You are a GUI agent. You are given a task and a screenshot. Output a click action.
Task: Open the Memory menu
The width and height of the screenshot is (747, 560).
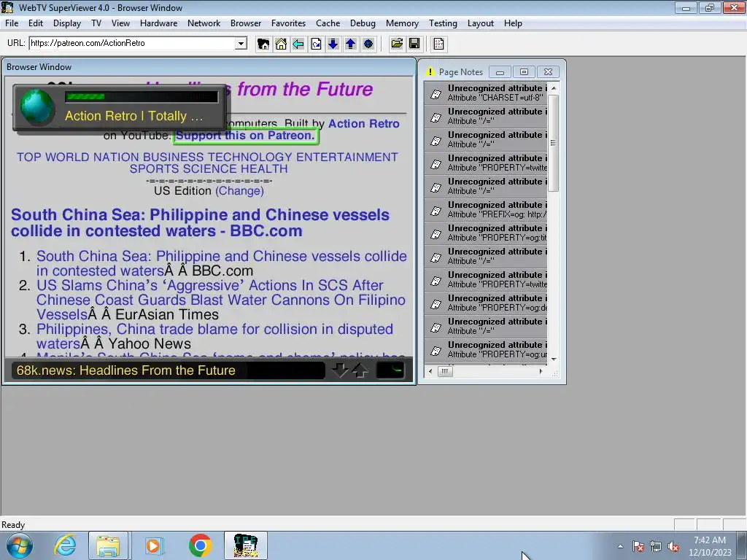[x=402, y=23]
